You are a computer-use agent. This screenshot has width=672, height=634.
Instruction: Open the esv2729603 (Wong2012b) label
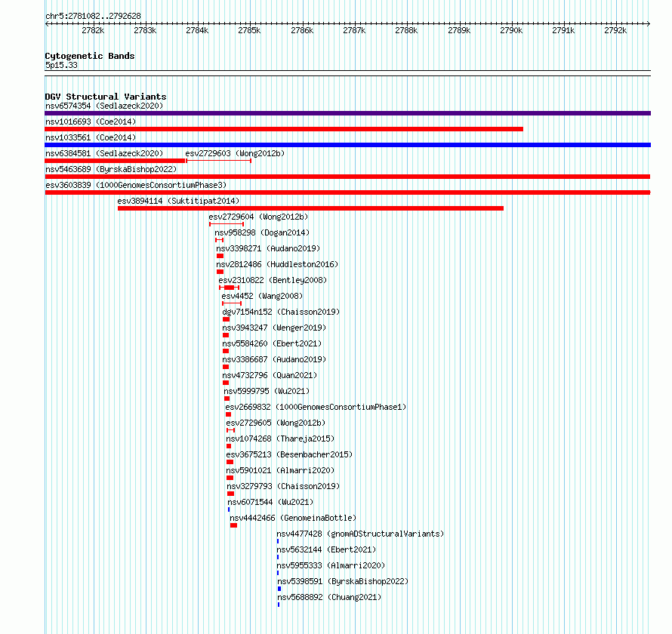[235, 153]
